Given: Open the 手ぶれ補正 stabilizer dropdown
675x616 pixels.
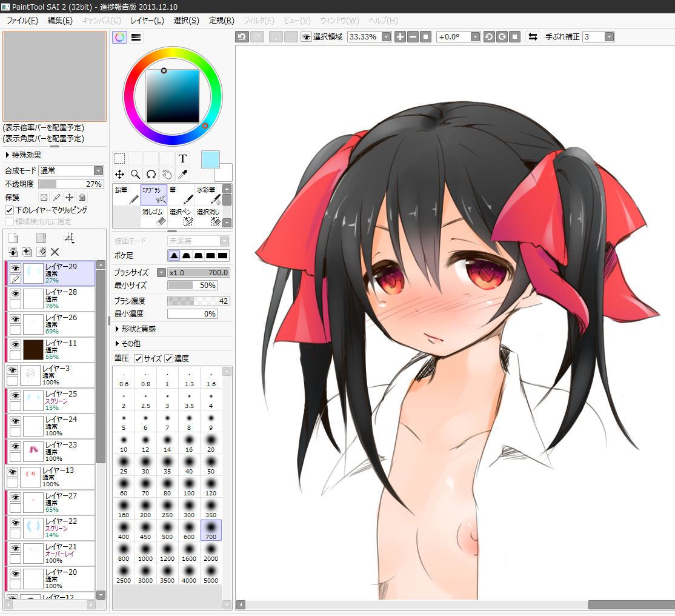Looking at the screenshot, I should click(x=609, y=36).
